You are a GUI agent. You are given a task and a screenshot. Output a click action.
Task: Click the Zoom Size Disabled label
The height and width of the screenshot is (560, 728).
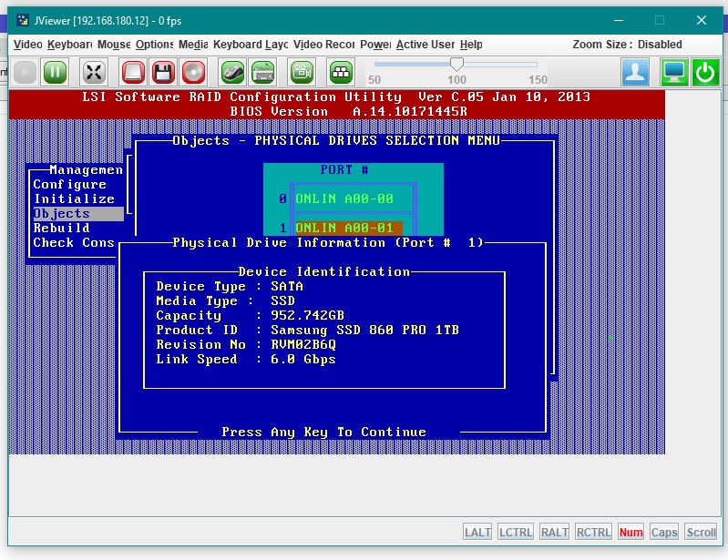pos(627,45)
